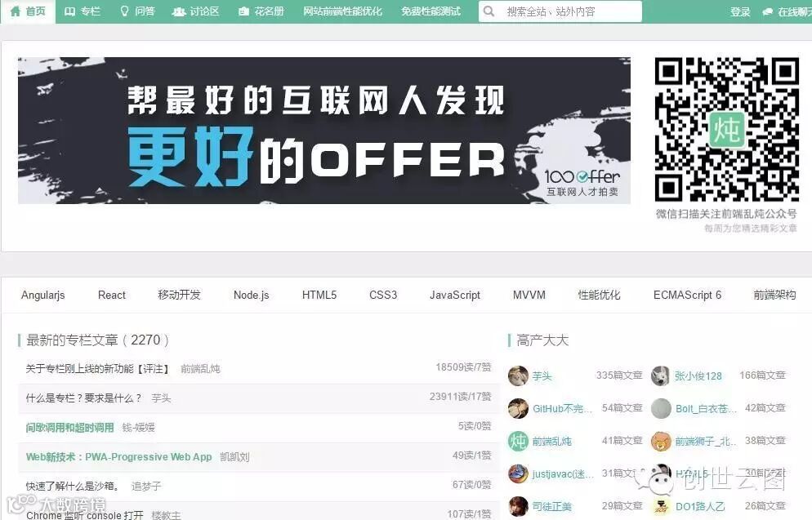Click the 最新的专栏文章 heading
The width and height of the screenshot is (812, 520).
coord(97,340)
